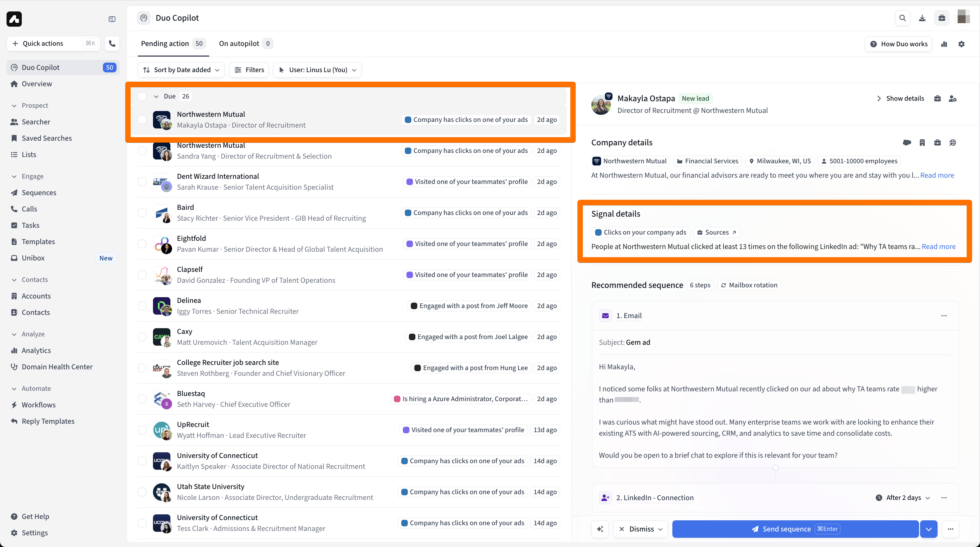Image resolution: width=980 pixels, height=547 pixels.
Task: Click the phone dialer icon near Quick actions
Action: click(112, 43)
